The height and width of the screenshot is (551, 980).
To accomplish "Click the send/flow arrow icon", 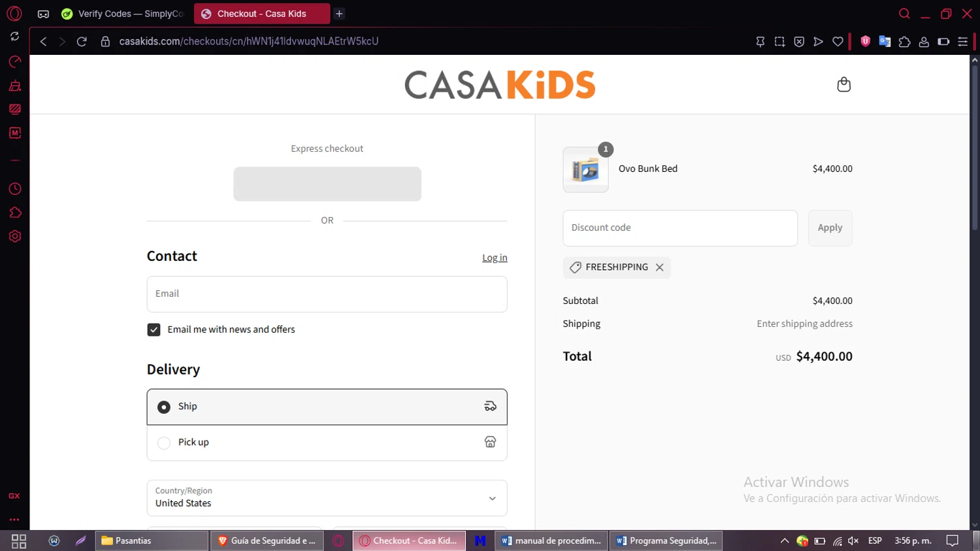I will tap(818, 41).
